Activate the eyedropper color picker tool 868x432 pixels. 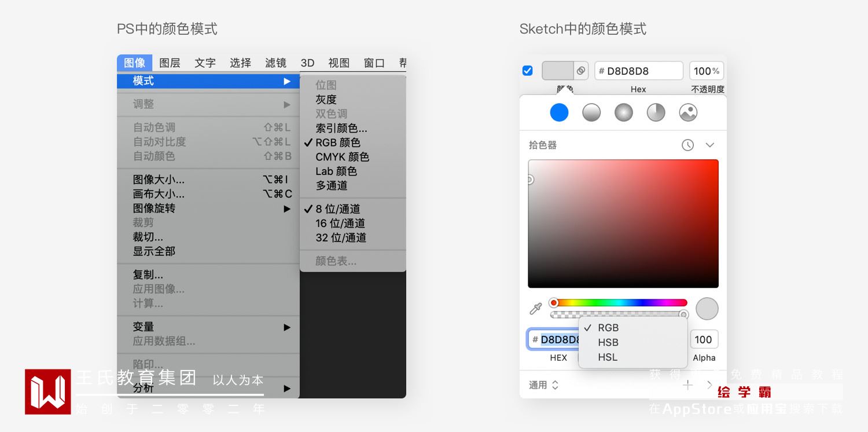click(x=536, y=309)
